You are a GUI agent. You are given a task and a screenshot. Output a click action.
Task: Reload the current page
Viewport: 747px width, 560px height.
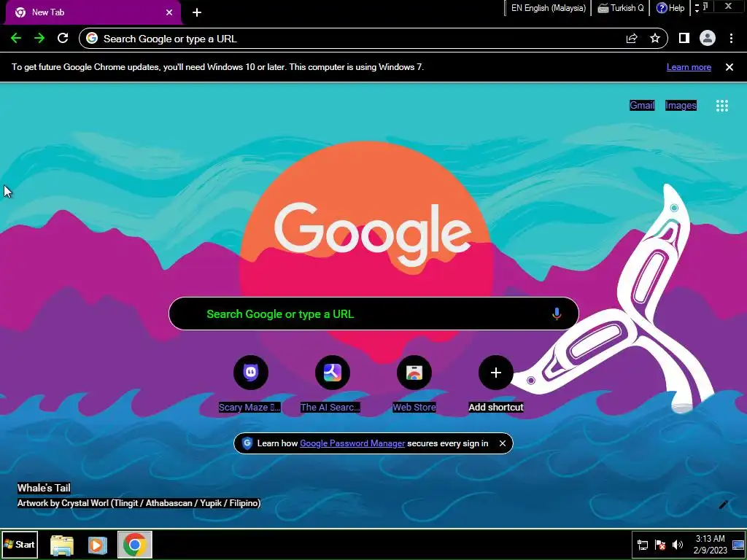(x=63, y=39)
